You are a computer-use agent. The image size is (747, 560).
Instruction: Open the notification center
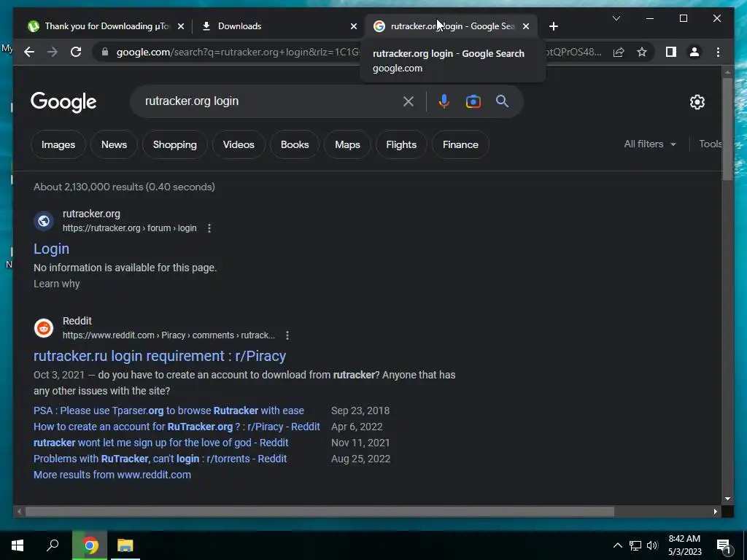724,545
